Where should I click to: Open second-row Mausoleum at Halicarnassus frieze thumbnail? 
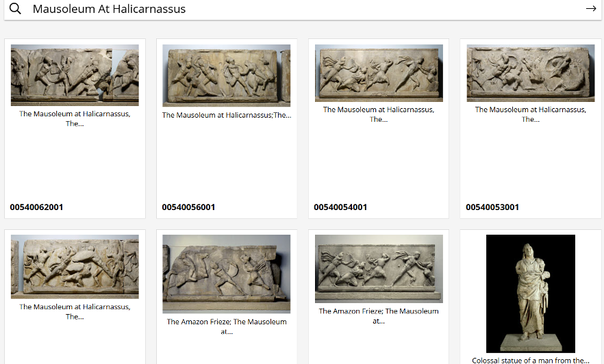(75, 267)
